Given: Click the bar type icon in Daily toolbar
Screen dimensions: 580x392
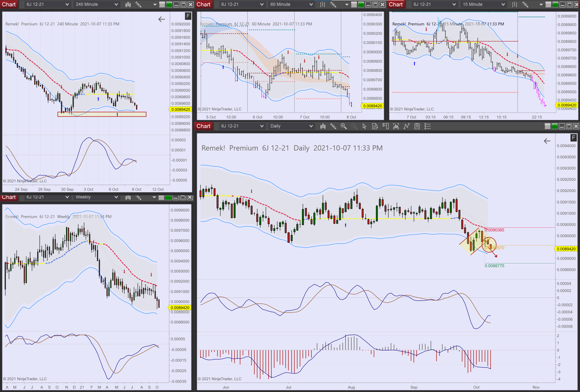Looking at the screenshot, I should 323,126.
